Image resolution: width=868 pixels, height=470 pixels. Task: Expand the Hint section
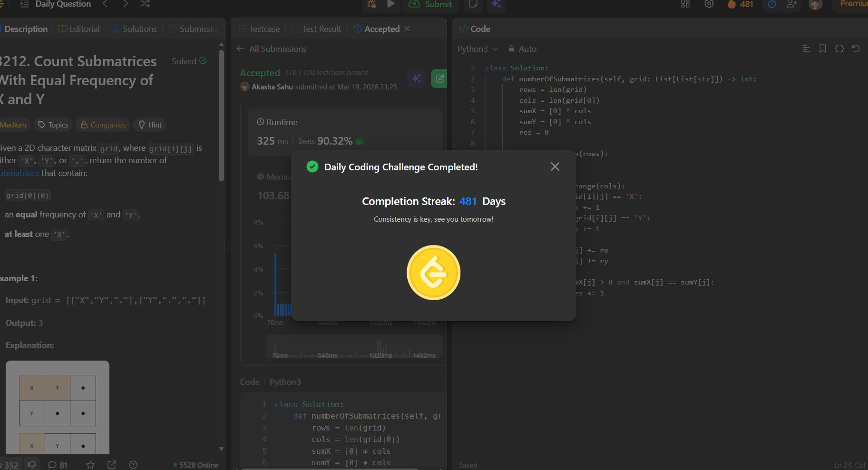(x=150, y=125)
